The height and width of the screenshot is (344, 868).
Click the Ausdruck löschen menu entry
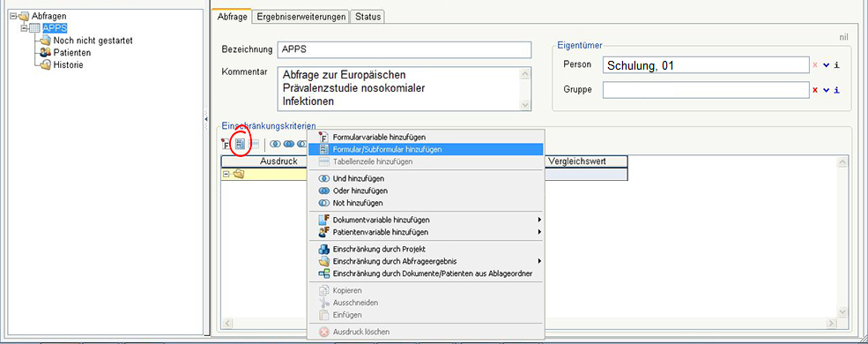coord(427,332)
